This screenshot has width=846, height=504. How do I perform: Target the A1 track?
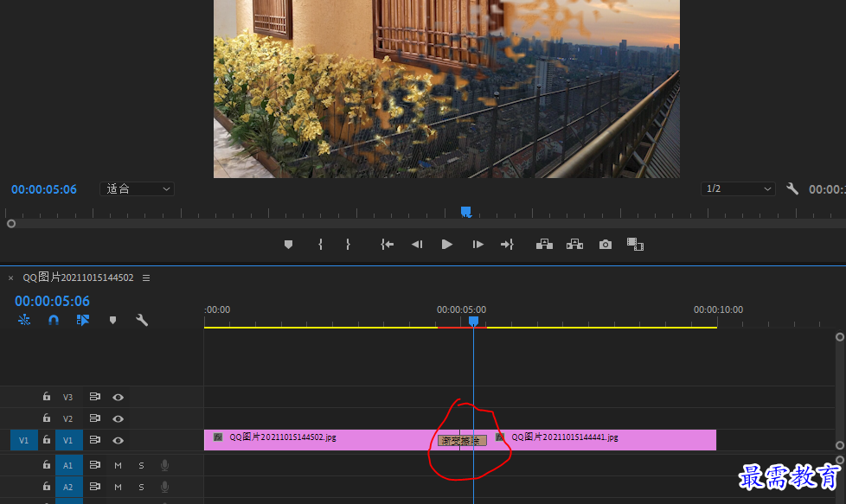click(x=68, y=465)
